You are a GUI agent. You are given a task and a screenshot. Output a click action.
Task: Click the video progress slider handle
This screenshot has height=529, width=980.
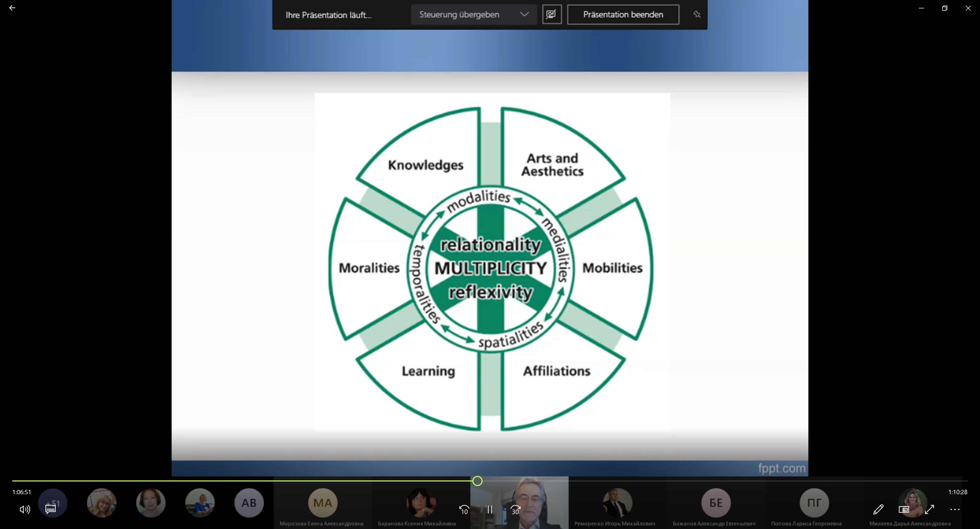[x=477, y=481]
